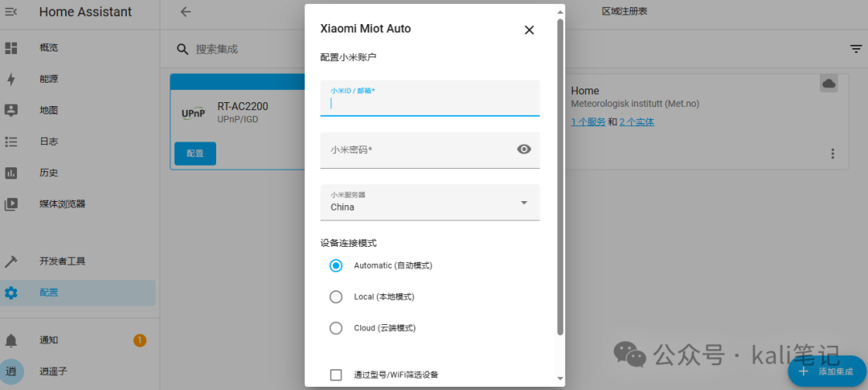
Task: Select Automatic (自动模式) radio button
Action: 336,266
